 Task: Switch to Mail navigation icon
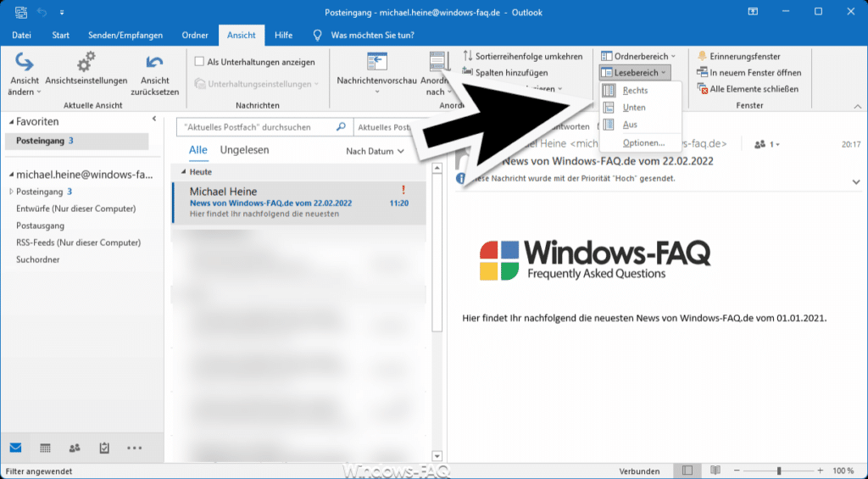pyautogui.click(x=15, y=448)
